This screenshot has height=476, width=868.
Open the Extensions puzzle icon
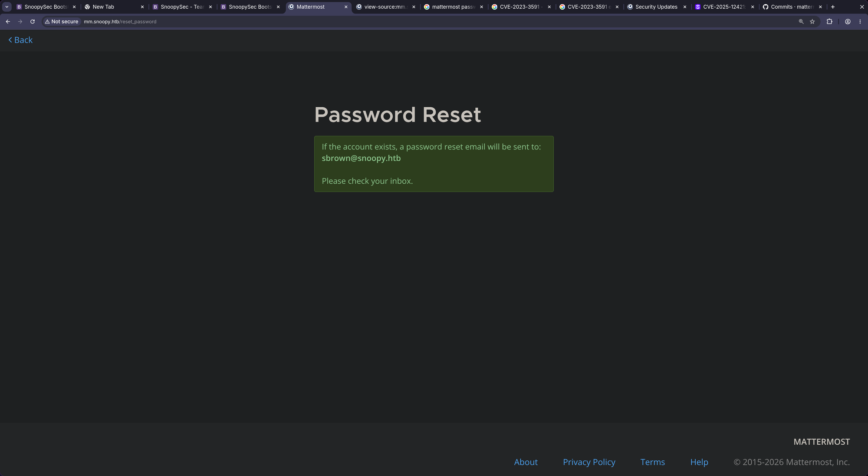829,21
